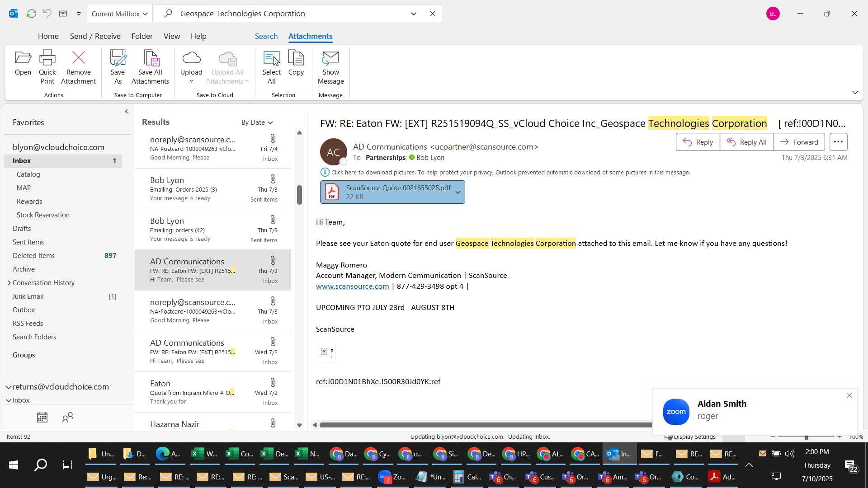Click the broken image placeholder in message
The width and height of the screenshot is (868, 488).
point(326,353)
